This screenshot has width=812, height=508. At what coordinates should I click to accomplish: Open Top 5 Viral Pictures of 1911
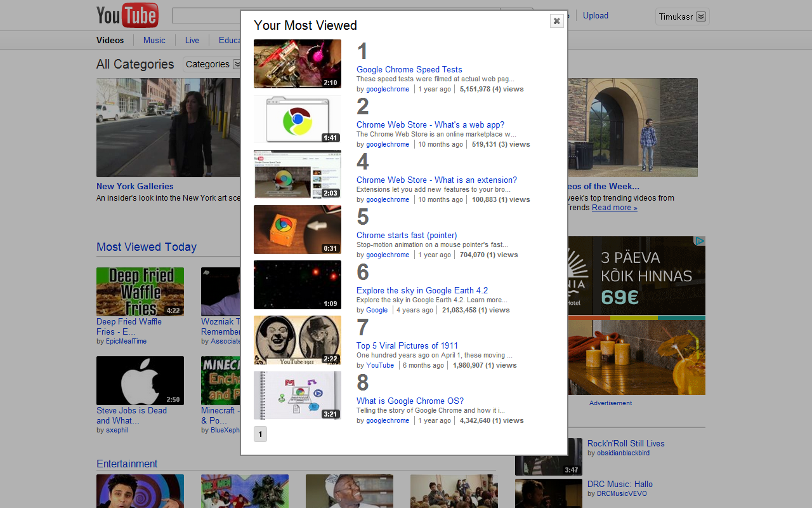pyautogui.click(x=407, y=346)
